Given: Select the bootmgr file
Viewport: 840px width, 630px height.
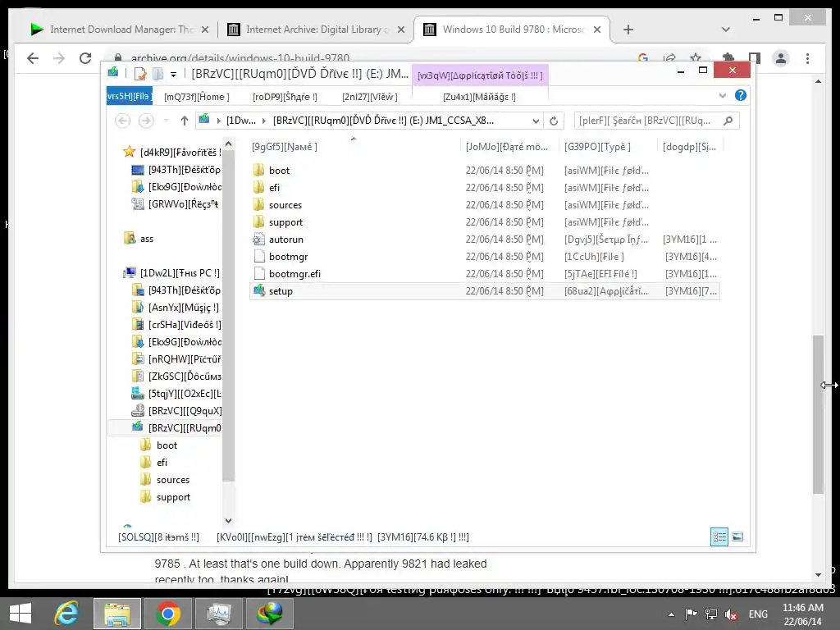Looking at the screenshot, I should pos(288,257).
